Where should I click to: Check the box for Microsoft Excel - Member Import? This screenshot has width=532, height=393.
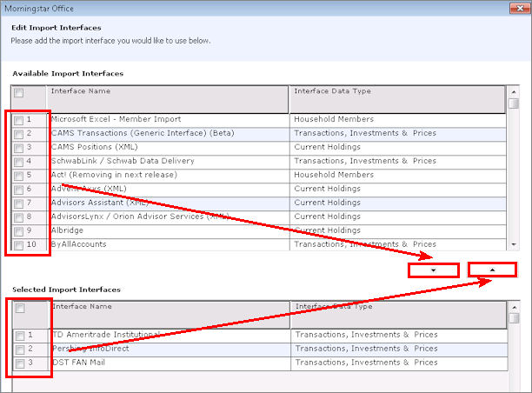(19, 120)
